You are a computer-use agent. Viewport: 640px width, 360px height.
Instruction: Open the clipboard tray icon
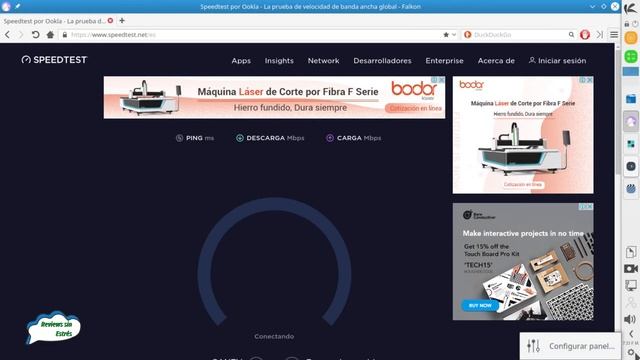pyautogui.click(x=631, y=252)
